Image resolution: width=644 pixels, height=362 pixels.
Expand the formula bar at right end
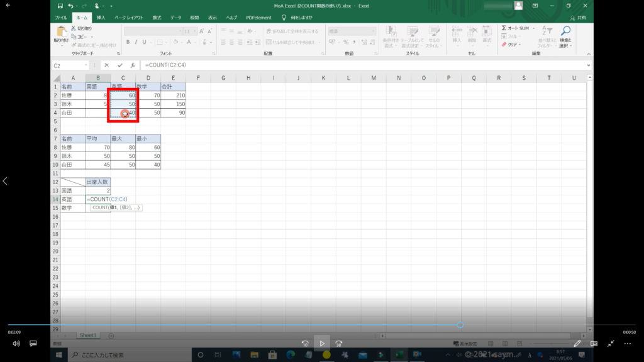(588, 65)
